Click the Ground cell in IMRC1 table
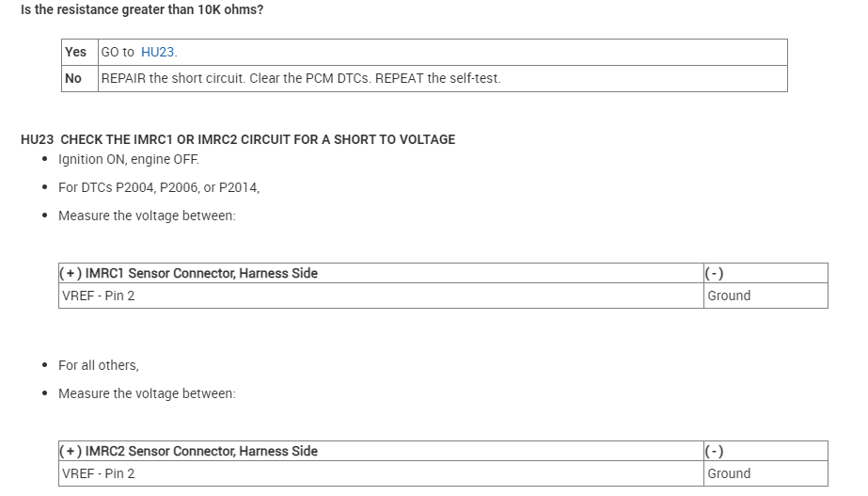The width and height of the screenshot is (868, 496). click(x=729, y=296)
